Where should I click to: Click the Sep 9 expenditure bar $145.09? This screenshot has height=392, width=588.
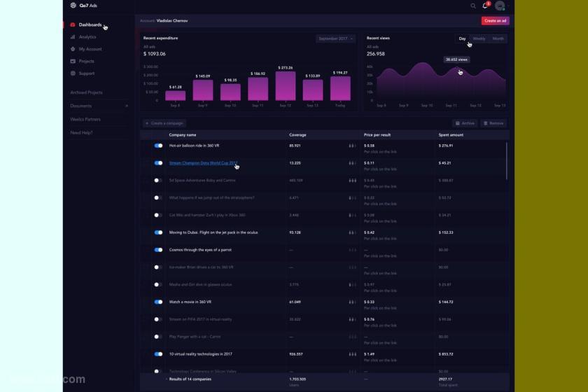tap(203, 90)
